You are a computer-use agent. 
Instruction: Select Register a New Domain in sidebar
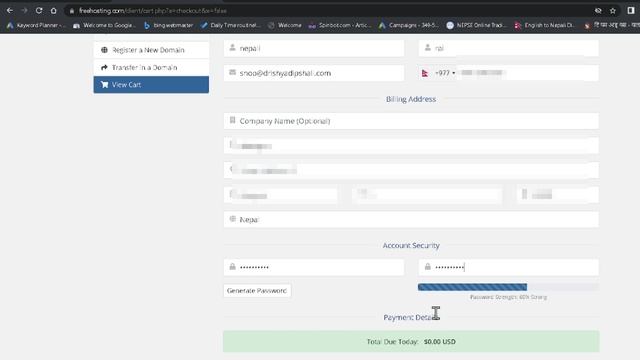pyautogui.click(x=151, y=50)
